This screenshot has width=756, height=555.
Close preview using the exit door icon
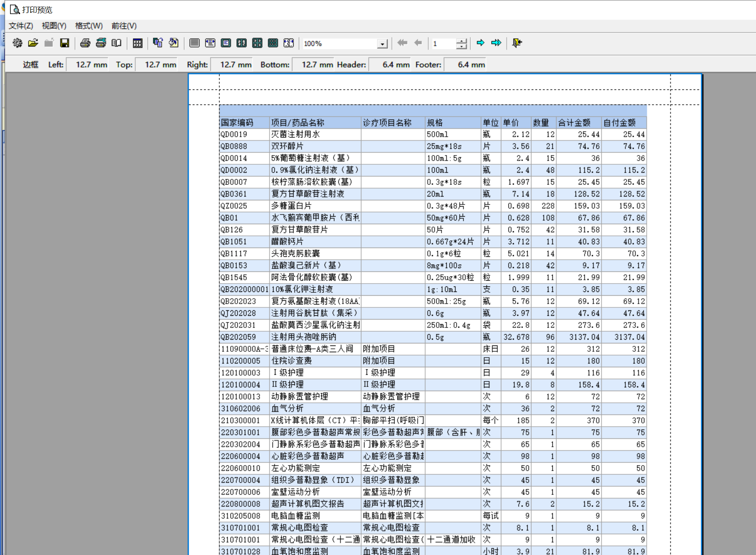tap(517, 43)
